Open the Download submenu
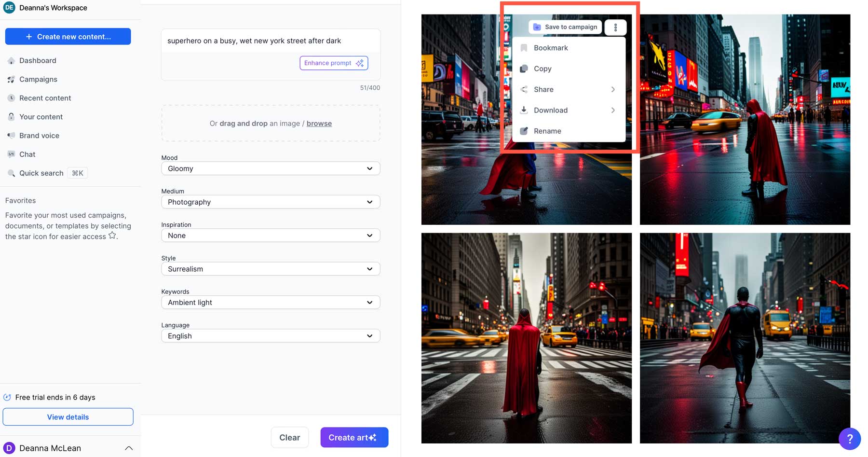Viewport: 868px width, 457px height. pos(550,111)
